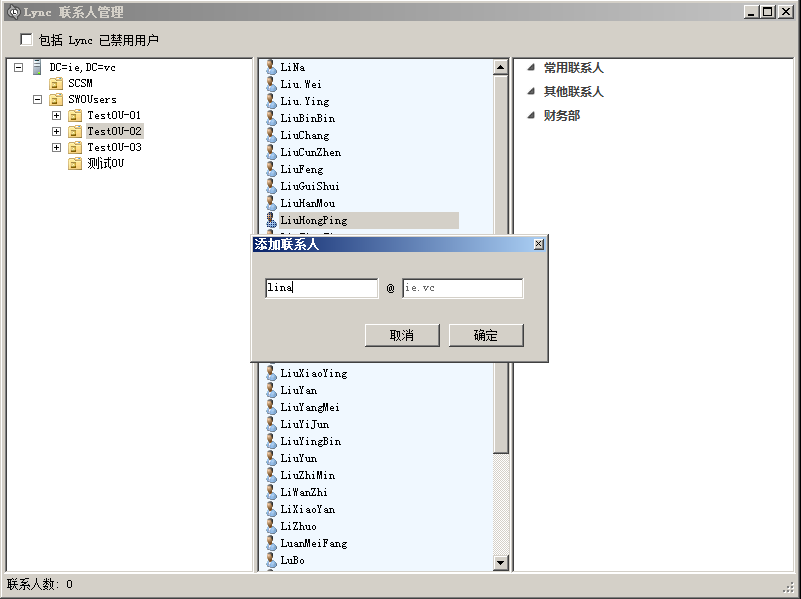Expand the TestOU-03 tree node

[56, 148]
